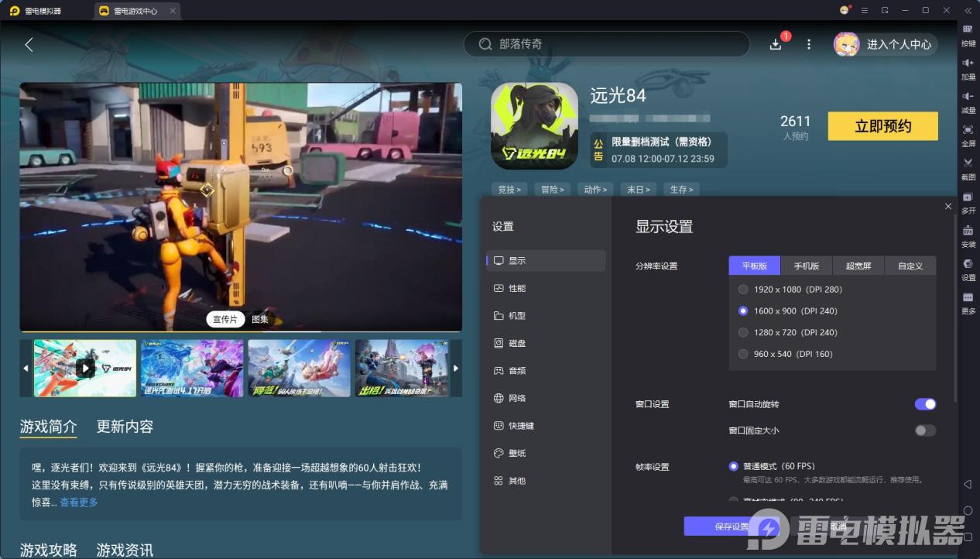Close the 设置 settings dialog
Image resolution: width=980 pixels, height=559 pixels.
(x=948, y=206)
